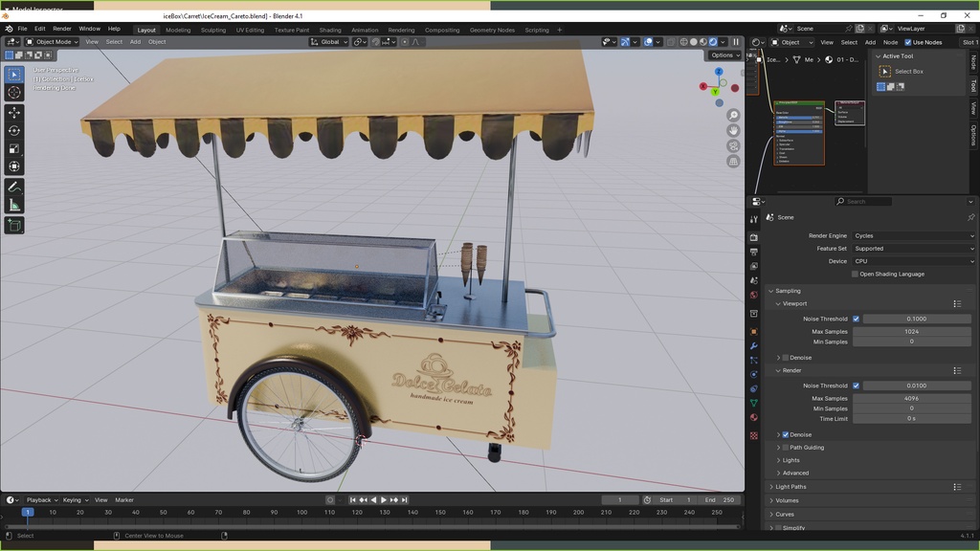980x551 pixels.
Task: Open the Object Mode dropdown
Action: pos(53,42)
